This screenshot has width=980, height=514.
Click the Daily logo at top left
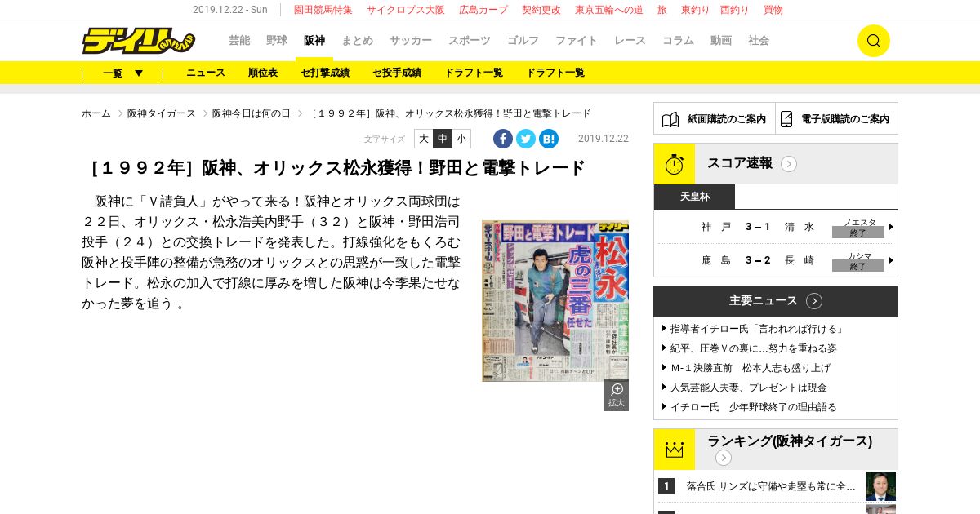[138, 41]
